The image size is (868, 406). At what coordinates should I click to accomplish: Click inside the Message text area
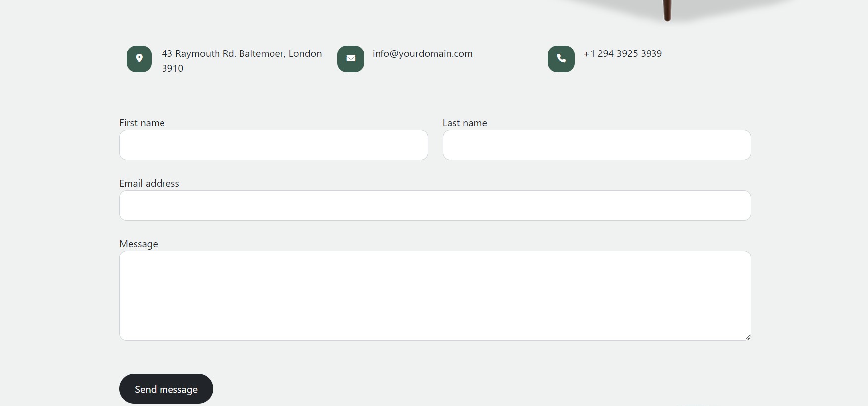(435, 296)
